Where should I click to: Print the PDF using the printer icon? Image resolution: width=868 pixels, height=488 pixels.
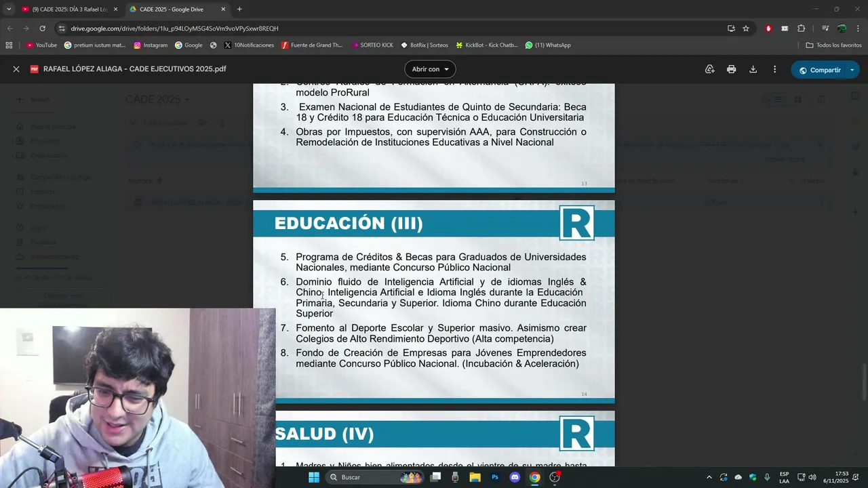[x=731, y=69]
